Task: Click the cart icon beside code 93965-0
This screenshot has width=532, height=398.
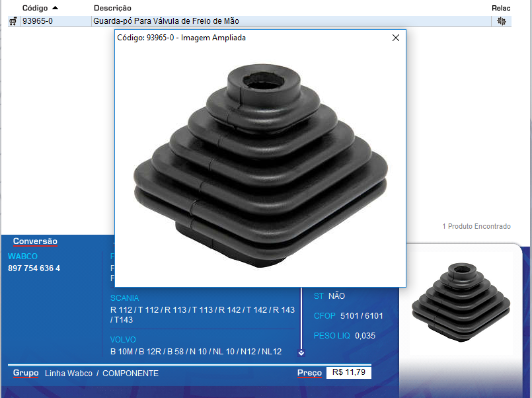Action: [x=13, y=21]
